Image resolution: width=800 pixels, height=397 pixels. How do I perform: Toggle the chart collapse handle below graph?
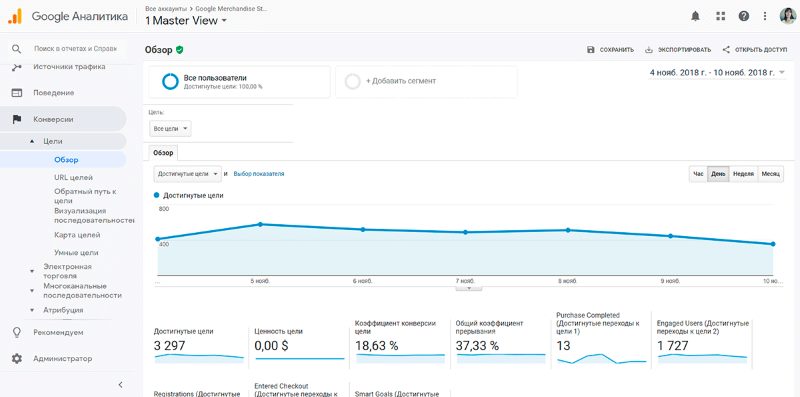click(x=468, y=288)
